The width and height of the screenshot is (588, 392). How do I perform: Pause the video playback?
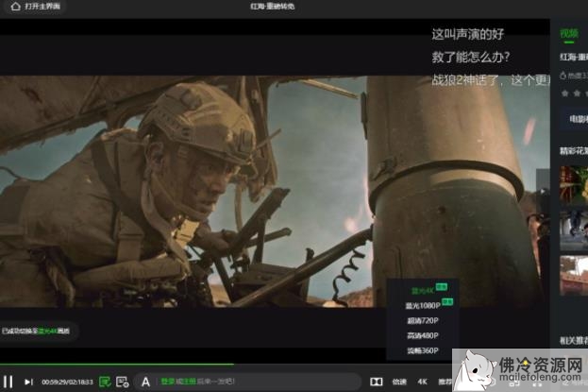coord(8,382)
